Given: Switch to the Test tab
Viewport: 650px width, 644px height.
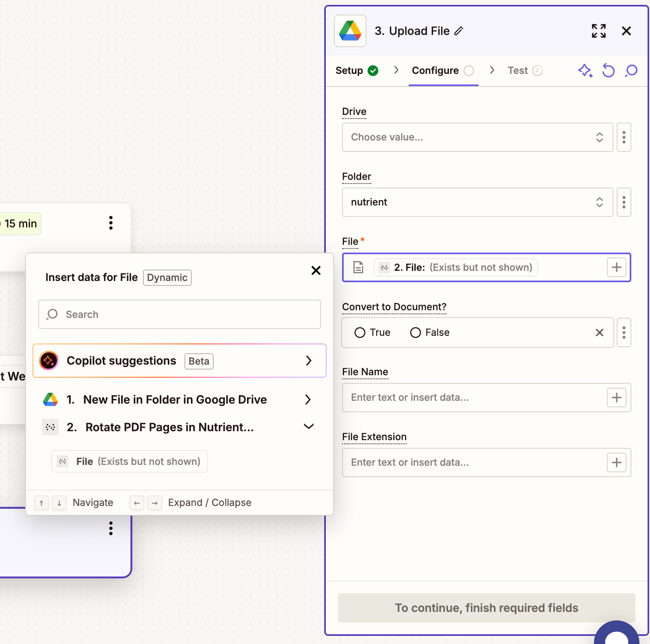Looking at the screenshot, I should tap(518, 70).
